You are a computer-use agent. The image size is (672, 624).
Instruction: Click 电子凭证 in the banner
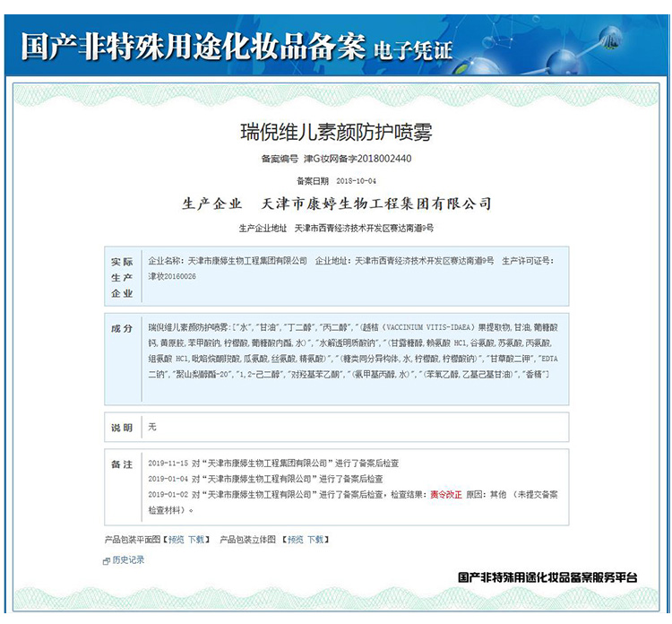(x=413, y=51)
